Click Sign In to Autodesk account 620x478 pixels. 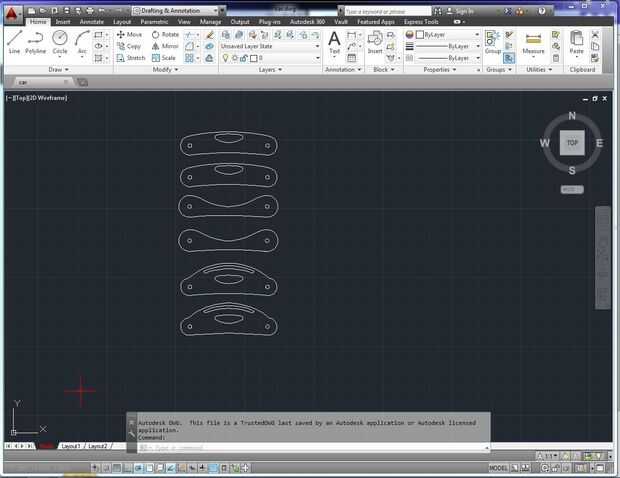(x=460, y=11)
